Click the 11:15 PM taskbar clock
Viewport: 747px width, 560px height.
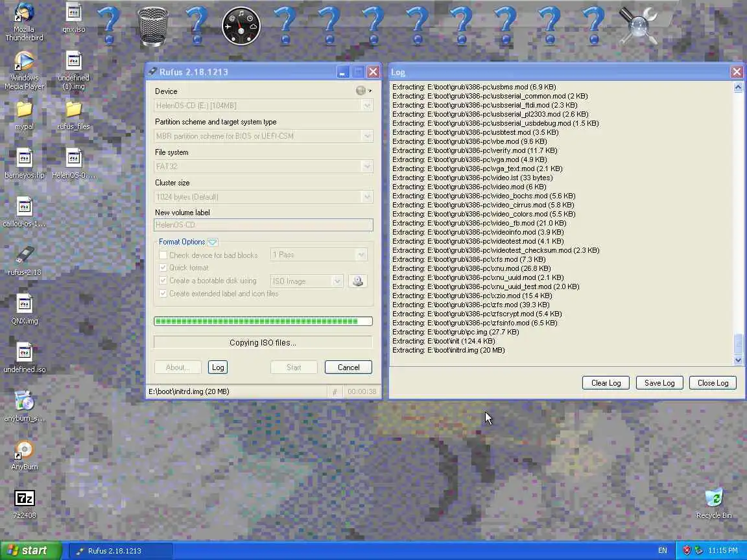click(723, 550)
